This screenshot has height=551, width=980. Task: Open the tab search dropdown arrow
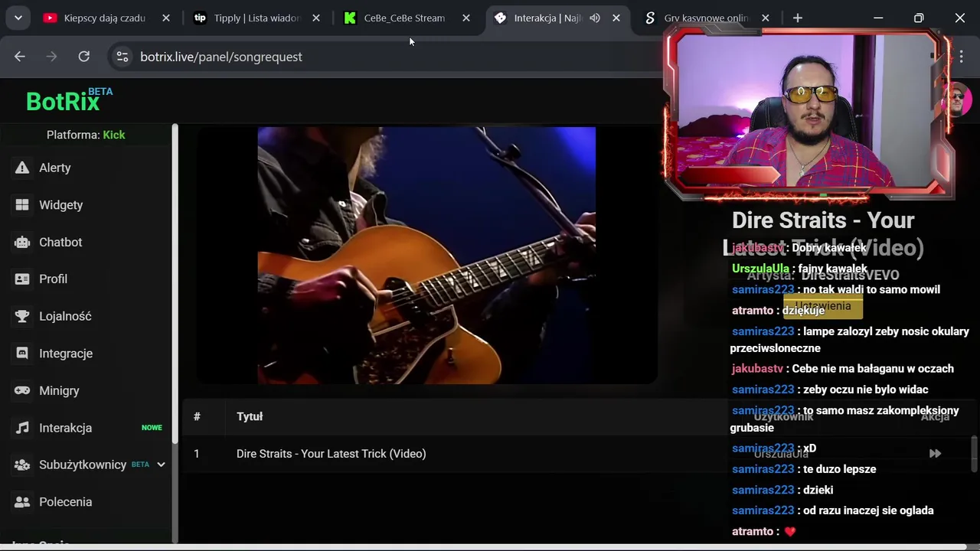tap(18, 18)
